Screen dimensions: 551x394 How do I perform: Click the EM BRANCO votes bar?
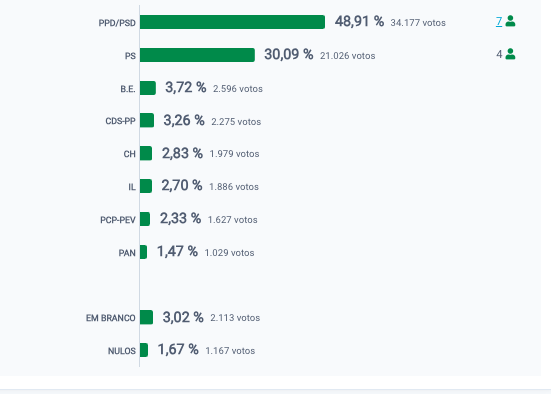point(146,317)
